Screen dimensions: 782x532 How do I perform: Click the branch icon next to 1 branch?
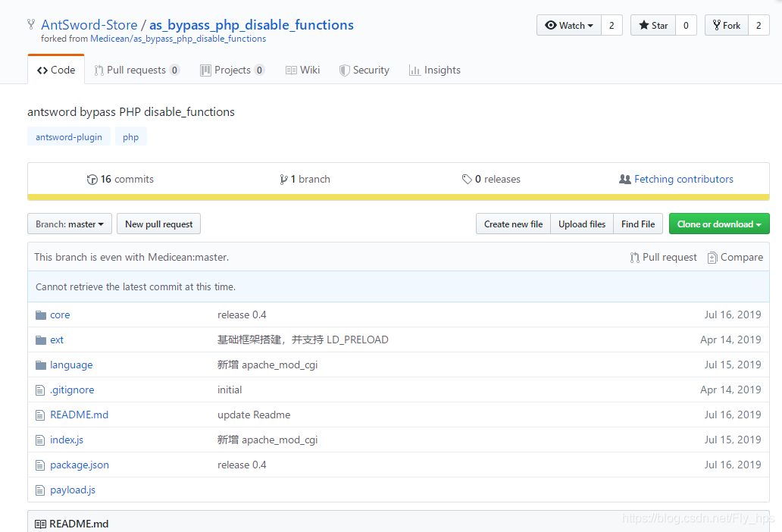coord(283,180)
